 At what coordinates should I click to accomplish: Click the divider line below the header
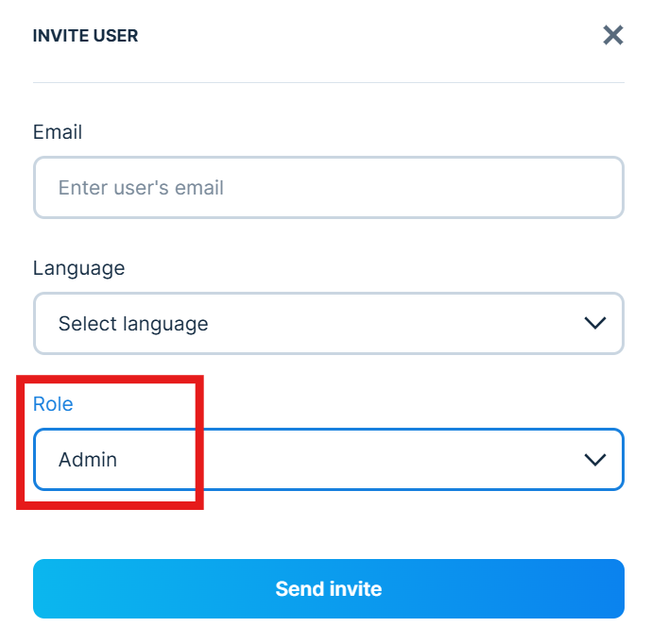[328, 82]
